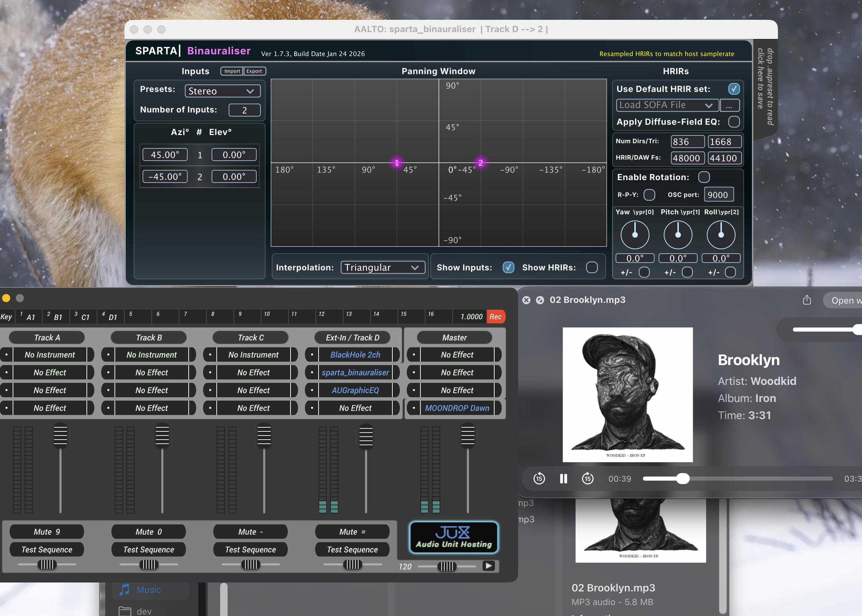Open Track A No Instrument slot
The height and width of the screenshot is (616, 862).
point(50,354)
